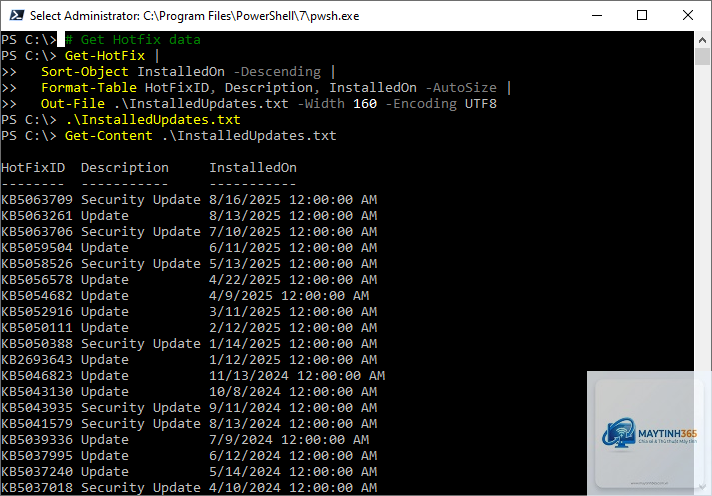The width and height of the screenshot is (712, 496).
Task: Click the Get-Content cmdlet text
Action: pos(109,136)
